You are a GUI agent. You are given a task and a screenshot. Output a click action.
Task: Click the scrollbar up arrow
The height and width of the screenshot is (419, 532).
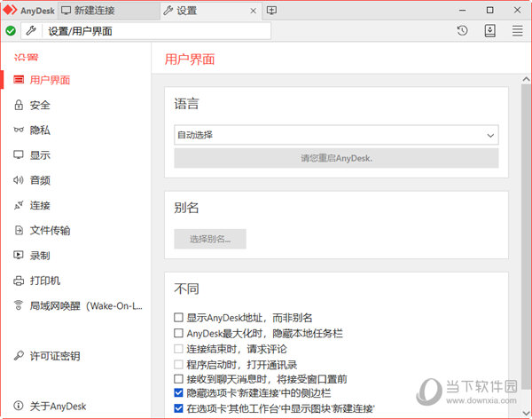pyautogui.click(x=526, y=79)
